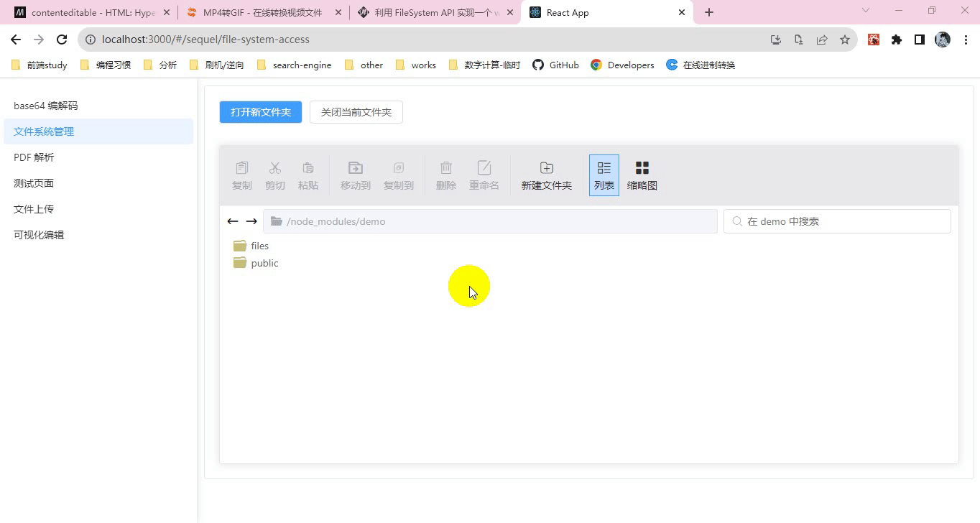The width and height of the screenshot is (980, 523).
Task: Select the public folder row
Action: point(589,263)
